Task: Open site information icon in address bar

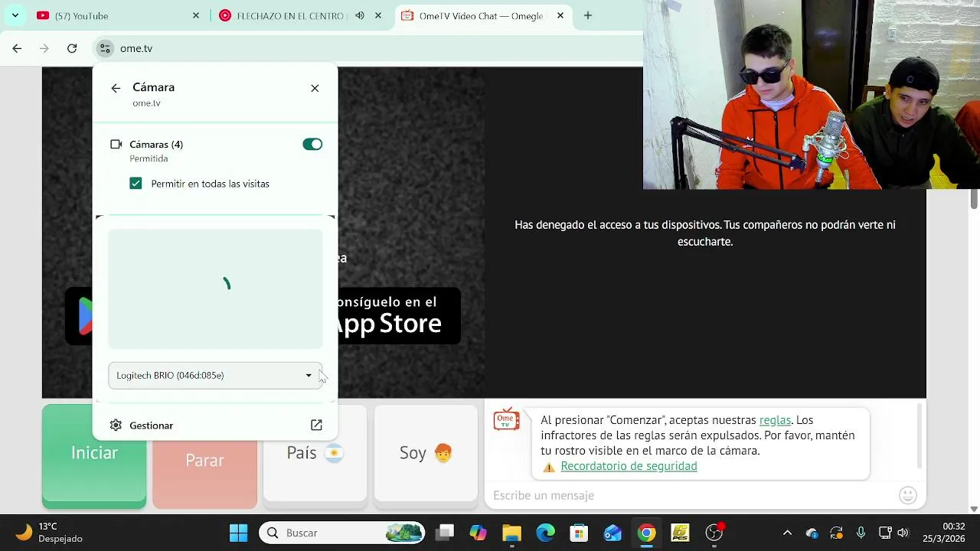Action: pyautogui.click(x=104, y=48)
